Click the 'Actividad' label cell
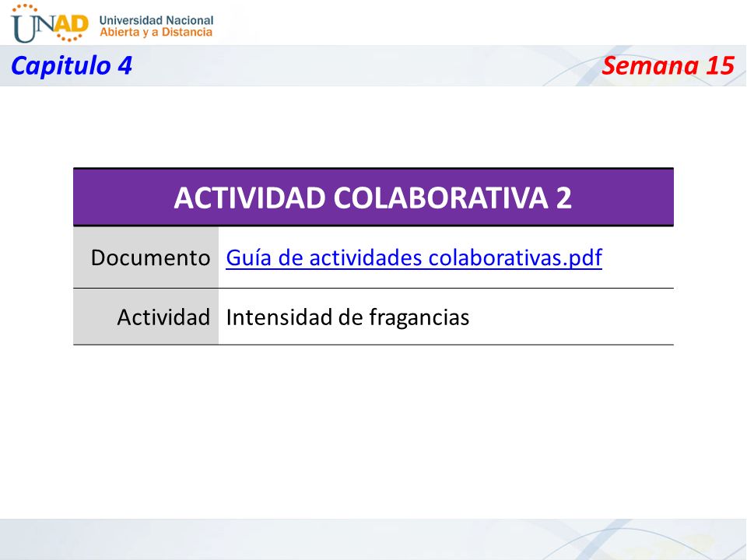This screenshot has height=560, width=747. pos(146,317)
